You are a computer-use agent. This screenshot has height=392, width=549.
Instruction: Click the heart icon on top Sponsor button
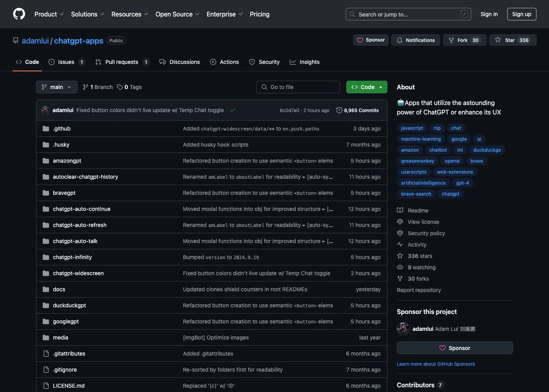(x=360, y=40)
